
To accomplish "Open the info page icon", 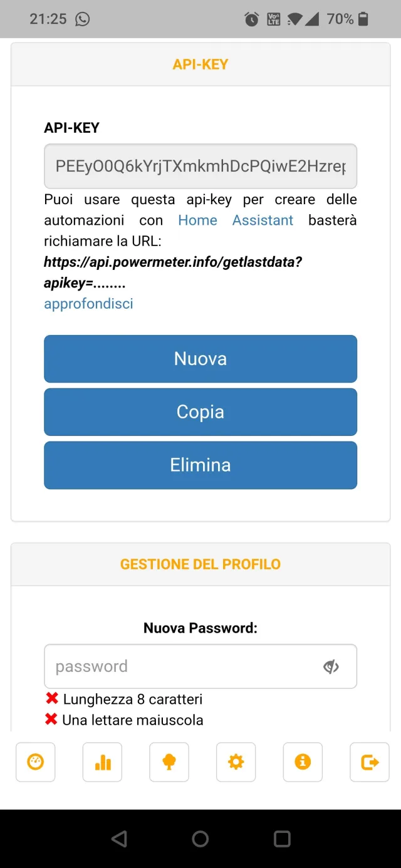I will click(303, 762).
